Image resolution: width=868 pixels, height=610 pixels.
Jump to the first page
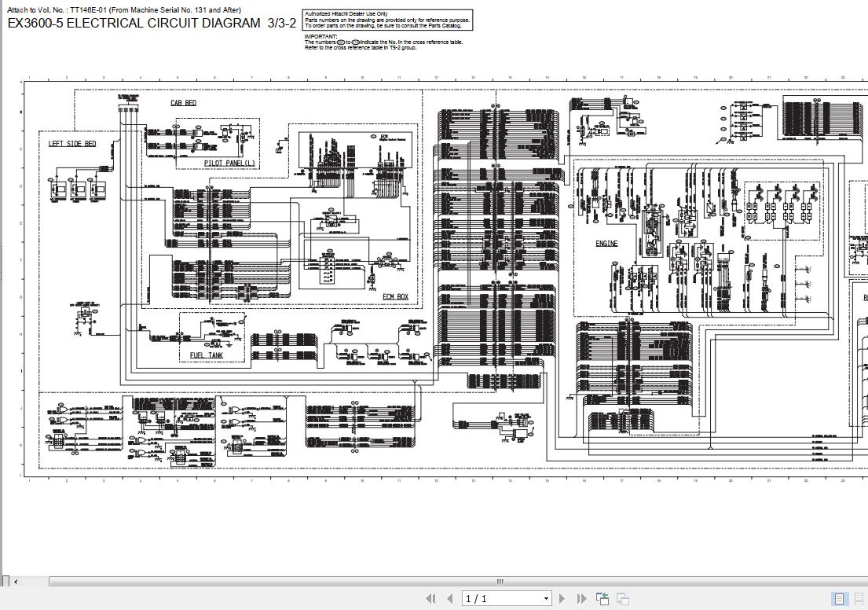tap(430, 598)
